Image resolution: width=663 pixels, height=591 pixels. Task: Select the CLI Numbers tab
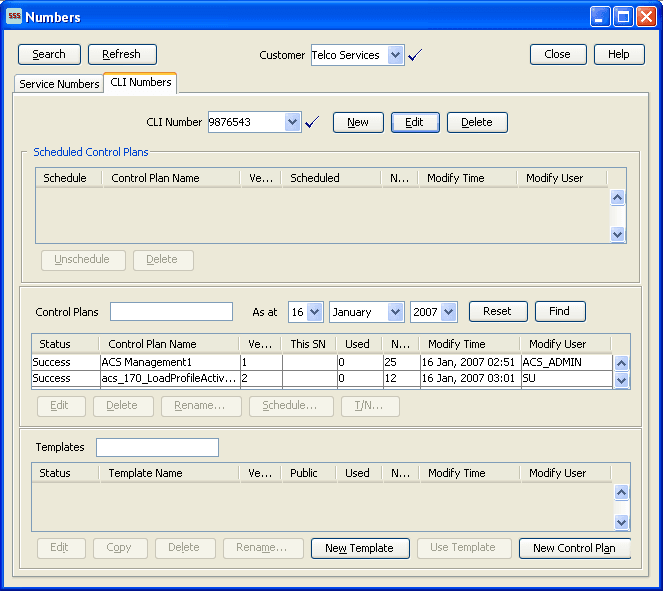pyautogui.click(x=140, y=83)
